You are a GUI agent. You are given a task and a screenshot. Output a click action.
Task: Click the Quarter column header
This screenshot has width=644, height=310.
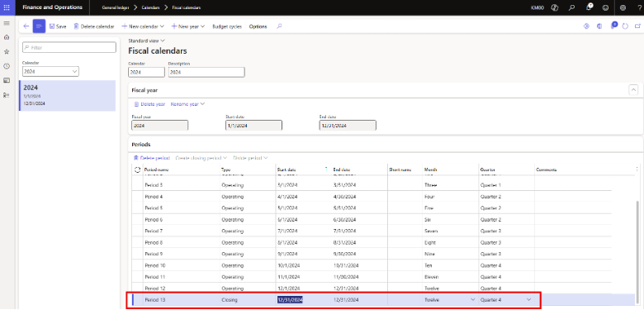coord(487,169)
